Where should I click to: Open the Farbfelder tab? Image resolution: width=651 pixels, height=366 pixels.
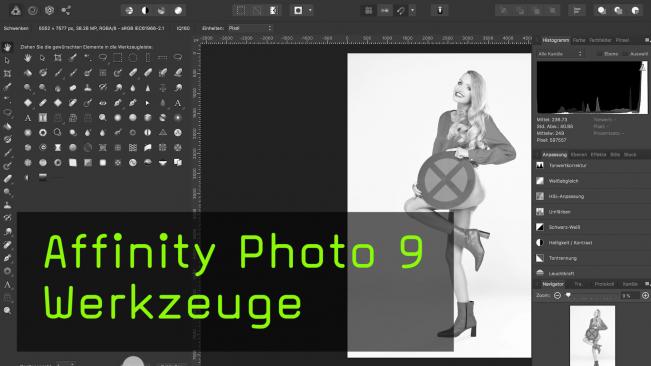coord(600,40)
